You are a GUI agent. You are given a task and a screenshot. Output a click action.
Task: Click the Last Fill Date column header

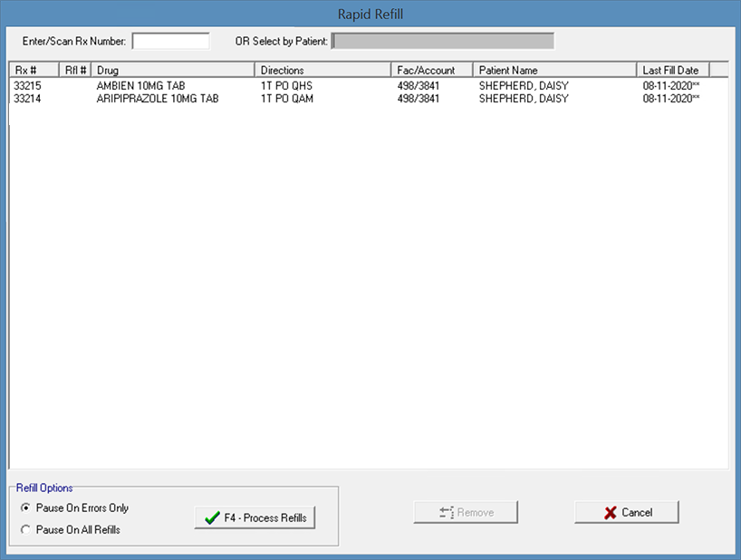pyautogui.click(x=671, y=70)
